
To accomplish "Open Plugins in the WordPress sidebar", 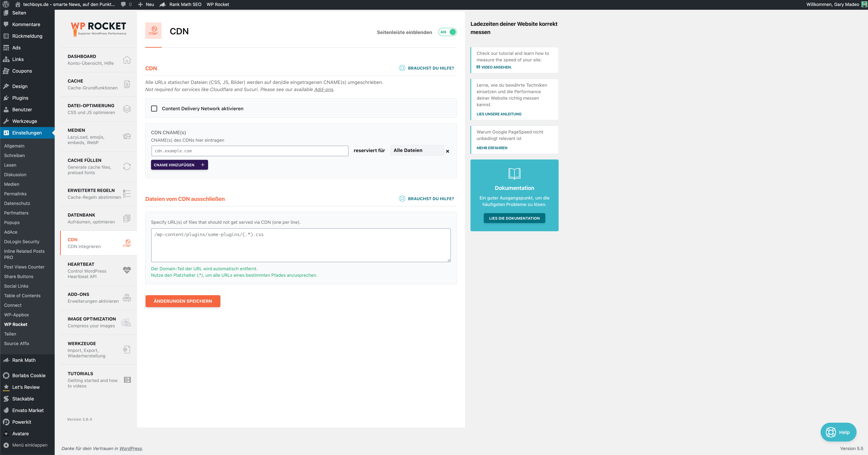I will [x=27, y=98].
